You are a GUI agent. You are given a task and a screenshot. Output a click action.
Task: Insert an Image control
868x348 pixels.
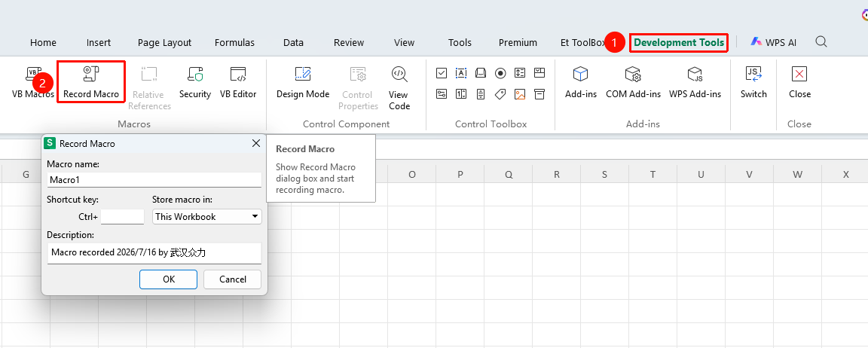coord(520,94)
